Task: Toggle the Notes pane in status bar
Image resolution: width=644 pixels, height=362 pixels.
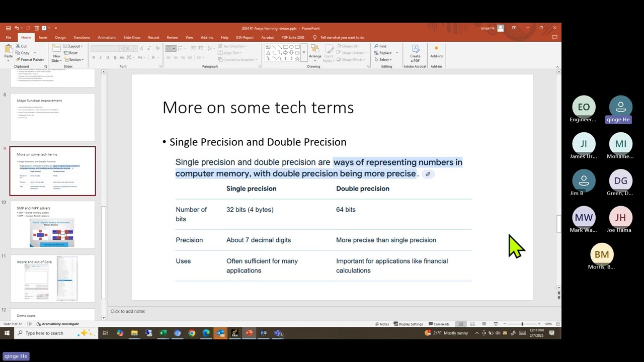Action: pyautogui.click(x=382, y=324)
